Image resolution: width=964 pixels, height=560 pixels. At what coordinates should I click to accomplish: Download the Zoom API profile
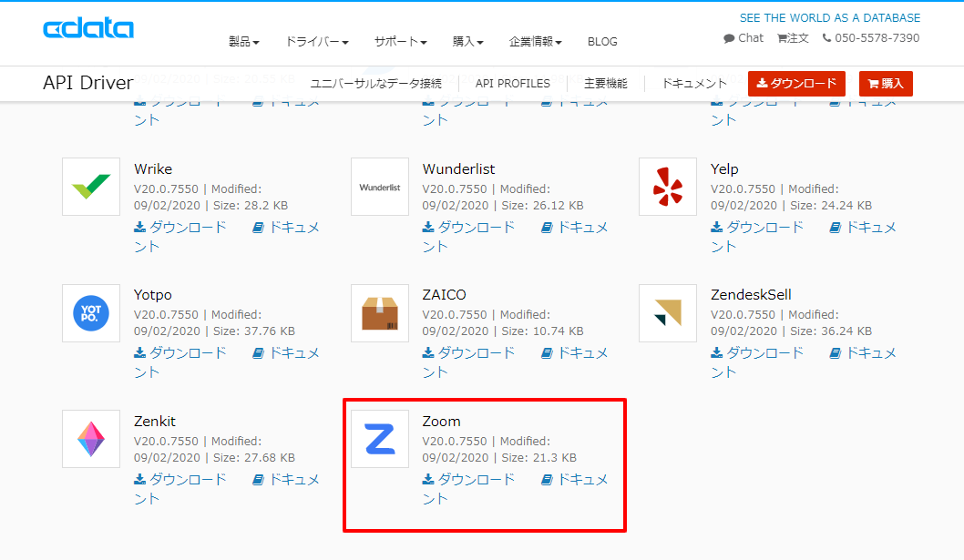pos(468,480)
